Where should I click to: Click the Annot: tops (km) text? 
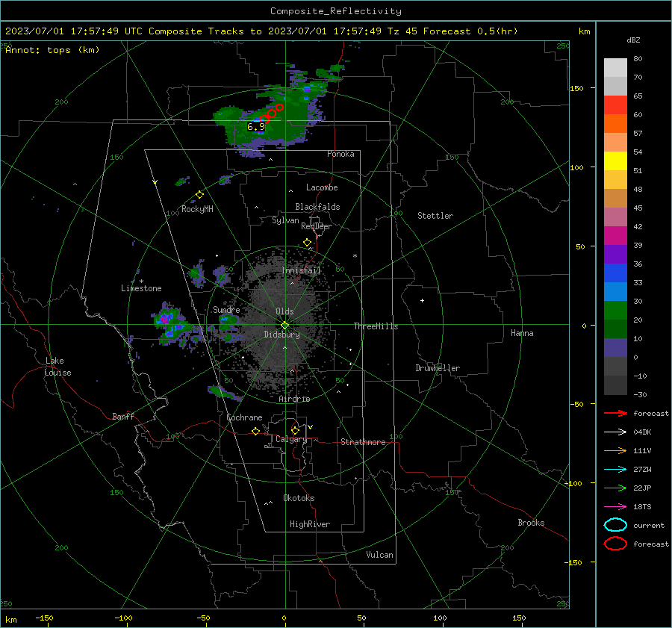tap(52, 50)
